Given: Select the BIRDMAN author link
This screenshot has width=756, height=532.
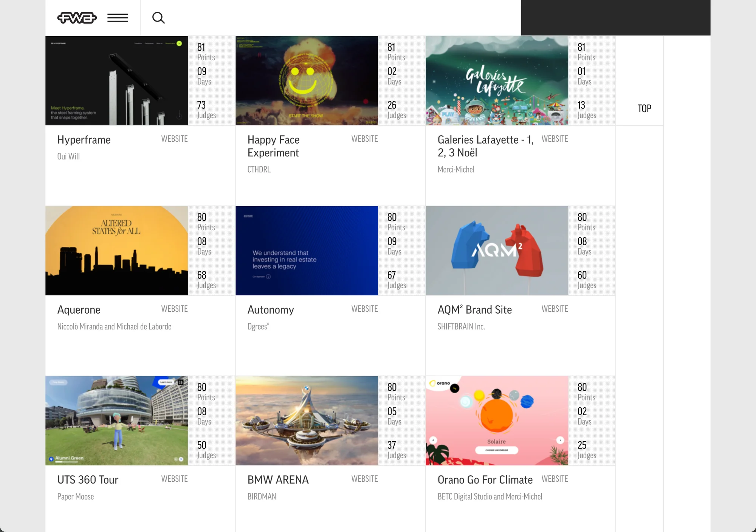Looking at the screenshot, I should tap(262, 496).
